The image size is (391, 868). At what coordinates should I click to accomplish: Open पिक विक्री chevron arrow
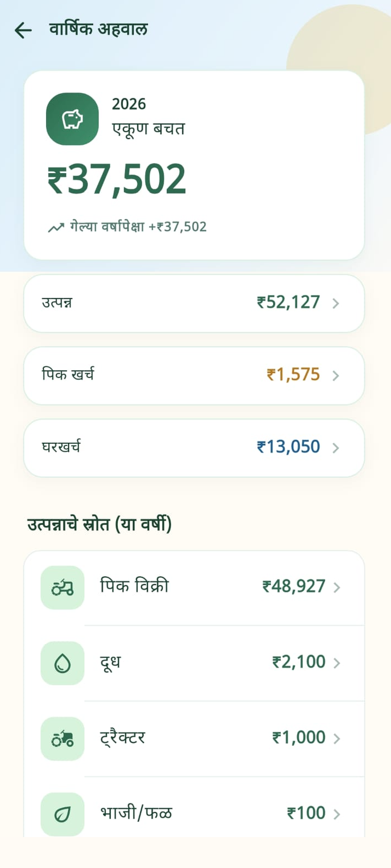click(x=337, y=588)
